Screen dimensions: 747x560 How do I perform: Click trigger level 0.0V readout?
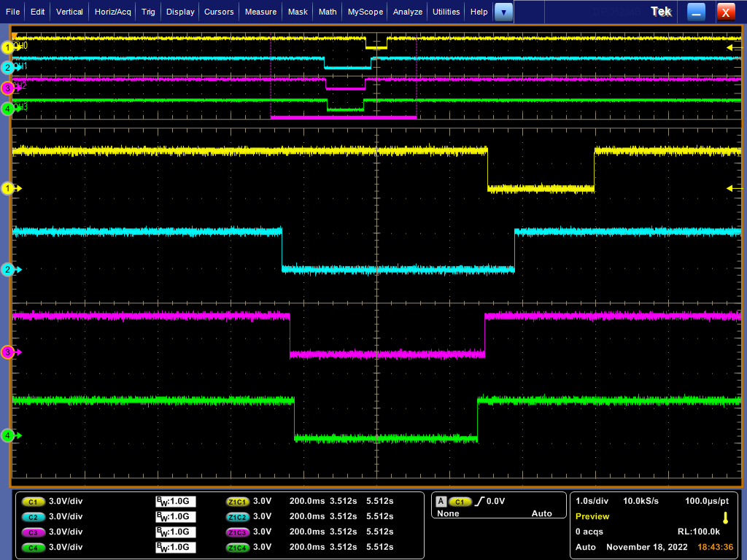tap(495, 501)
